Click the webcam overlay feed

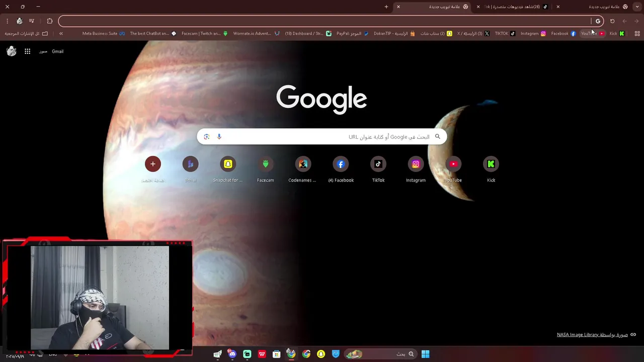pos(100,298)
